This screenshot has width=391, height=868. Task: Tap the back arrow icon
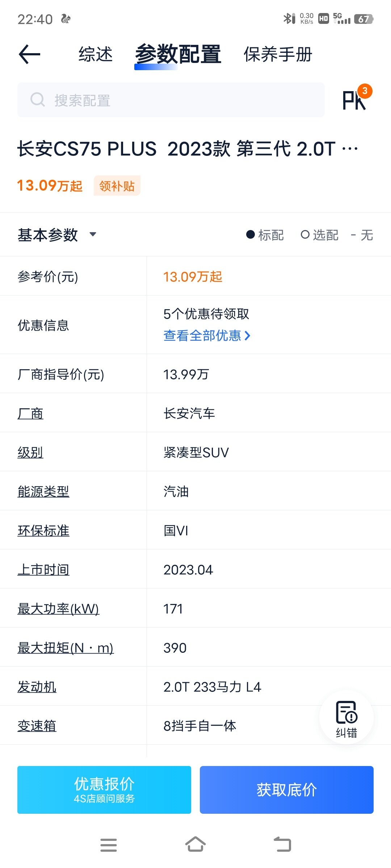tap(29, 54)
